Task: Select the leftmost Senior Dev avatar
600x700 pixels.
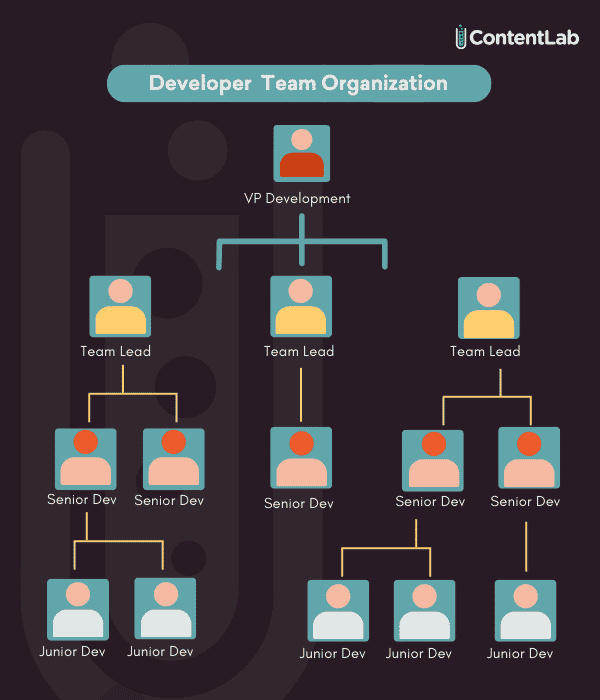Action: click(86, 459)
